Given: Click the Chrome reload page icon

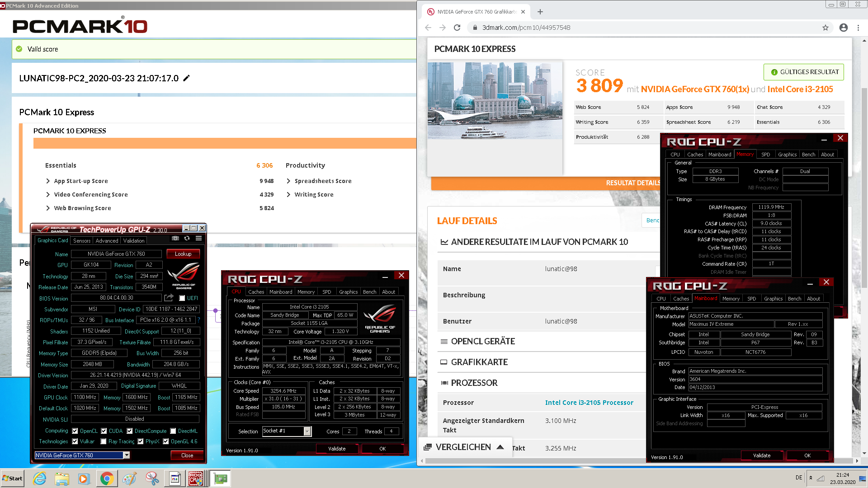Looking at the screenshot, I should point(457,28).
